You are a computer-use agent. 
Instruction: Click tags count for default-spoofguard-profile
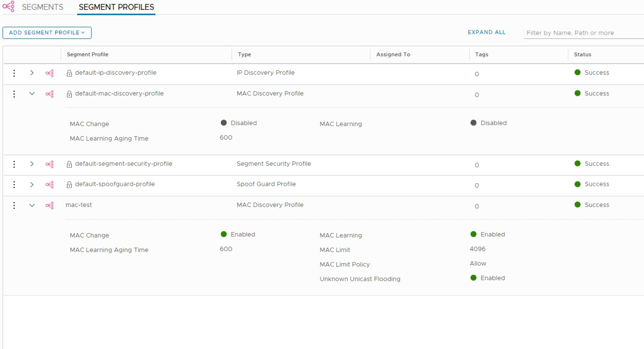pyautogui.click(x=477, y=186)
